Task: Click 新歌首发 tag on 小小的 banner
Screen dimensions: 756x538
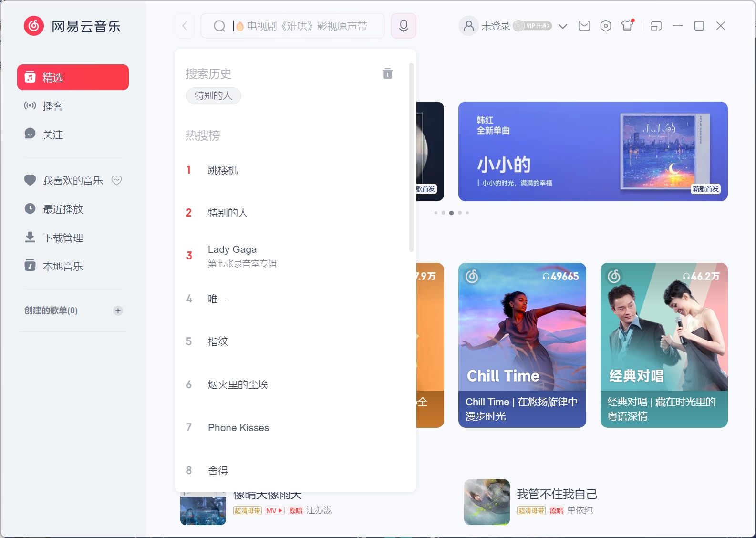Action: [x=705, y=189]
